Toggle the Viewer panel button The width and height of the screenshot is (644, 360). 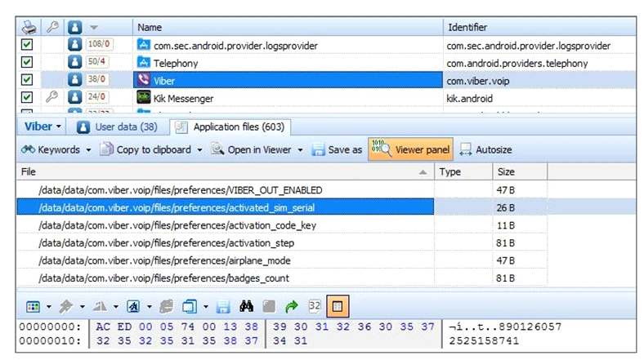pos(409,149)
